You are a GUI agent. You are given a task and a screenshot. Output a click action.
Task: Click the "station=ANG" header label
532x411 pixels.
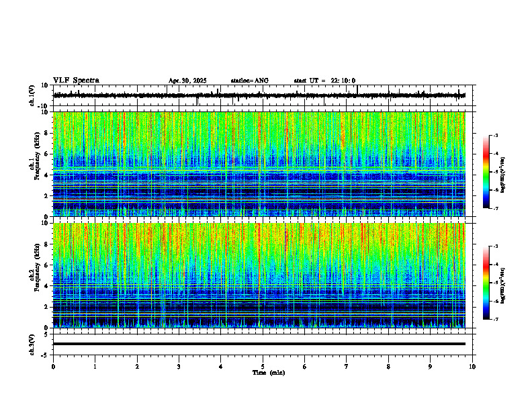[x=249, y=81]
